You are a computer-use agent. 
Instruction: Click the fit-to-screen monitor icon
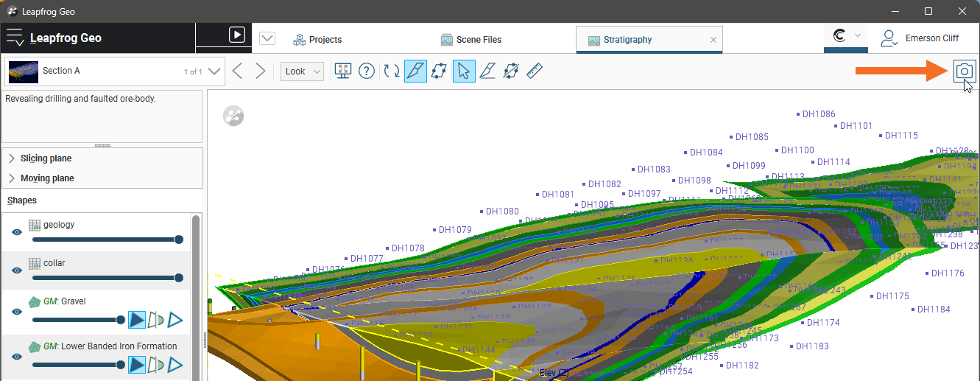[x=342, y=71]
